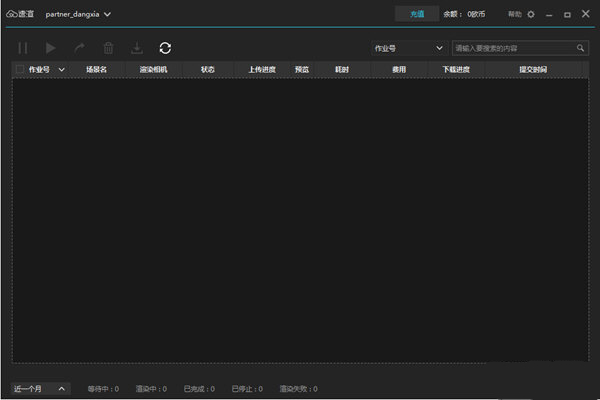Minimize the render client window

[x=549, y=15]
